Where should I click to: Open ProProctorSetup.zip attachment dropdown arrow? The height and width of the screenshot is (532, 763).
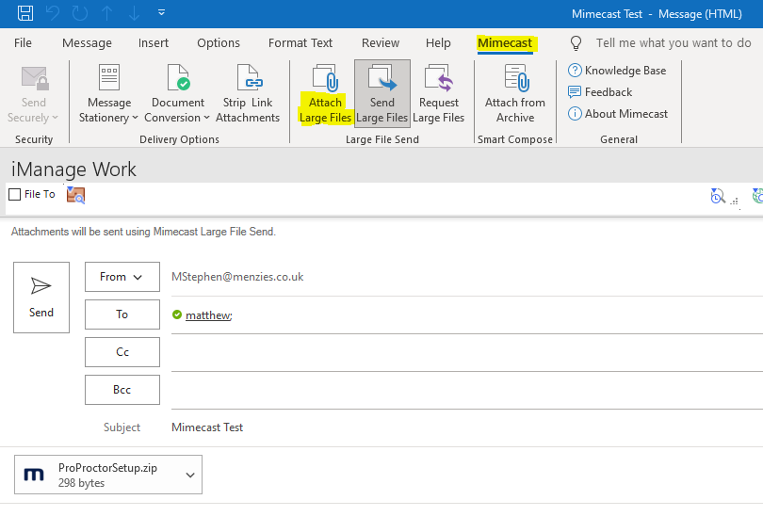(x=190, y=476)
